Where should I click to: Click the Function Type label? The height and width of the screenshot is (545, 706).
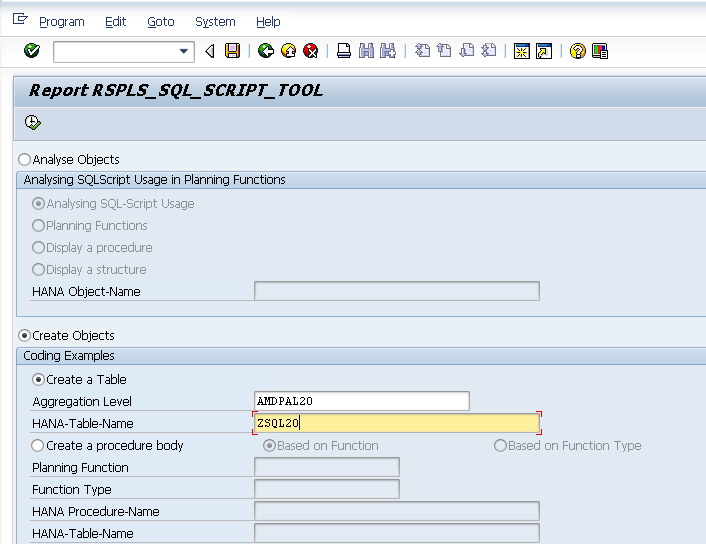click(72, 490)
